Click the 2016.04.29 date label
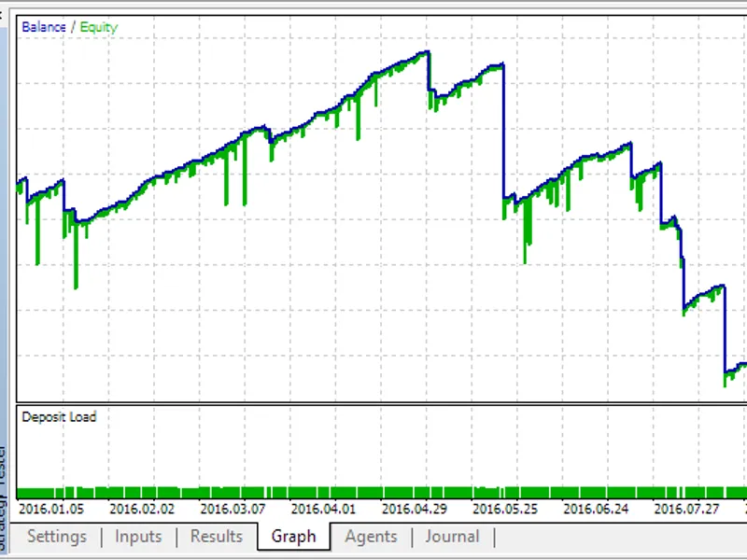747x560 pixels. coord(415,509)
